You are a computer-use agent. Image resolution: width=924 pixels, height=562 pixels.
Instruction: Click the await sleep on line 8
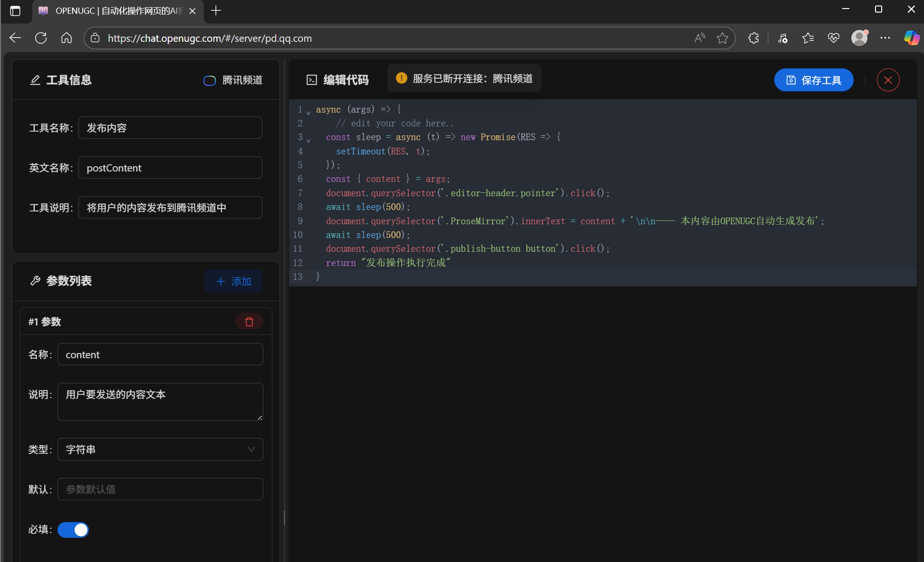tap(368, 207)
